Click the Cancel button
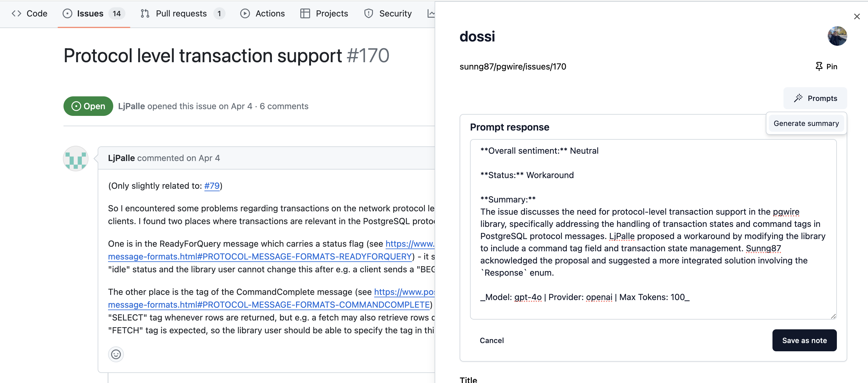868x383 pixels. [492, 340]
